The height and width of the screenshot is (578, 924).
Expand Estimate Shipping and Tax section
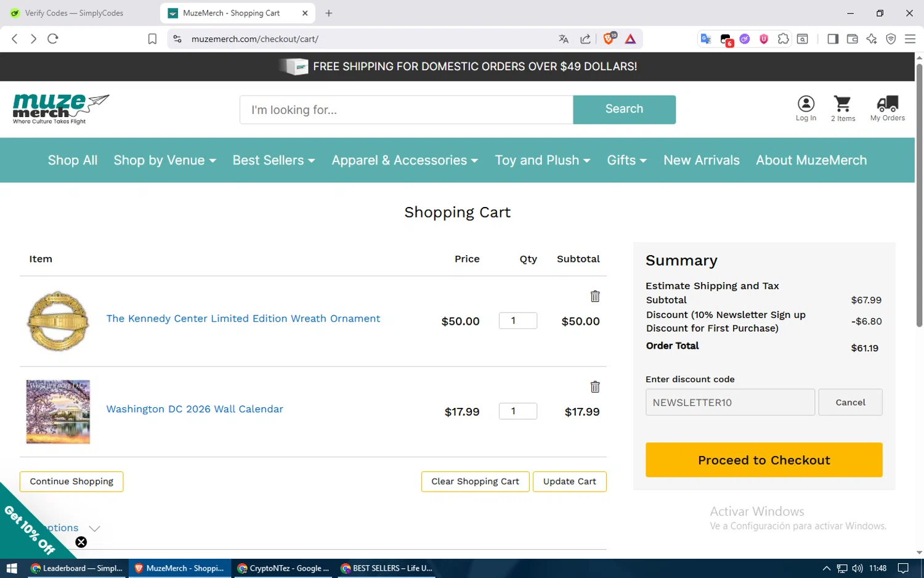tap(712, 286)
